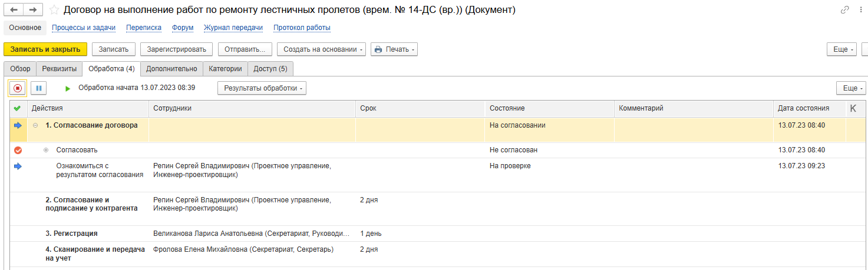Open 'Результаты обработки' dropdown
This screenshot has width=868, height=270.
tap(262, 88)
